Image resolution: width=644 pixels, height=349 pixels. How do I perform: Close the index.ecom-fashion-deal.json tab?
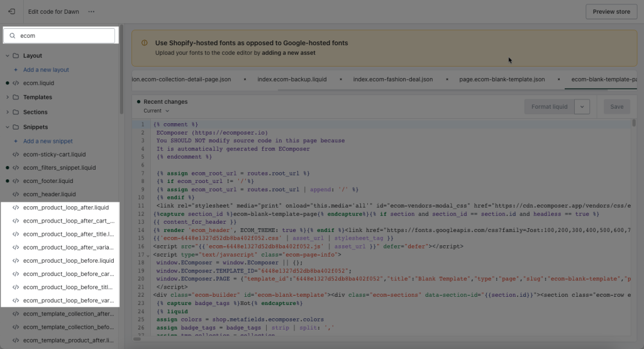447,79
